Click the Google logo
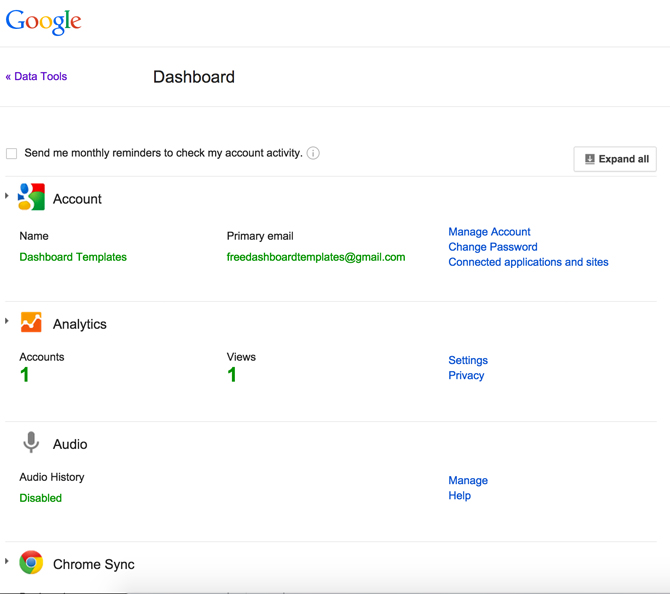 (x=43, y=21)
